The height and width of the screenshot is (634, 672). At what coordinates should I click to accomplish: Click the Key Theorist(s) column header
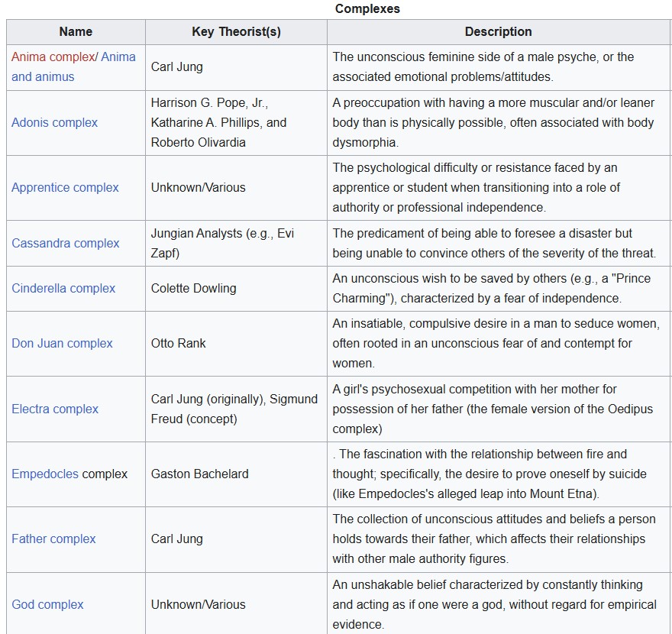point(236,32)
